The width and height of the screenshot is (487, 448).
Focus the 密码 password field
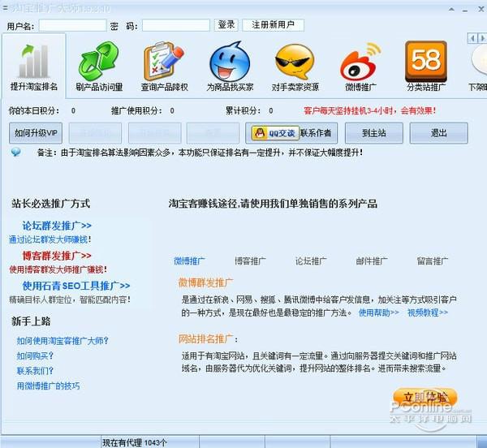coord(176,25)
